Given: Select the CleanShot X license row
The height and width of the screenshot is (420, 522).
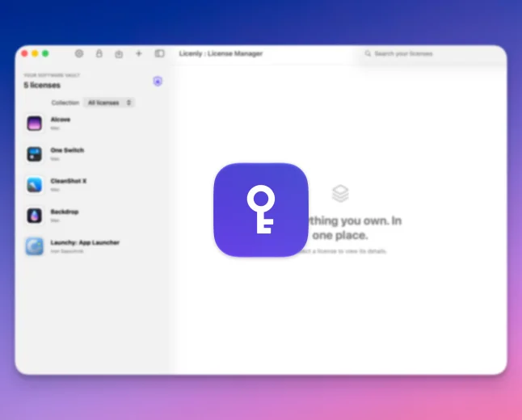Looking at the screenshot, I should [91, 185].
